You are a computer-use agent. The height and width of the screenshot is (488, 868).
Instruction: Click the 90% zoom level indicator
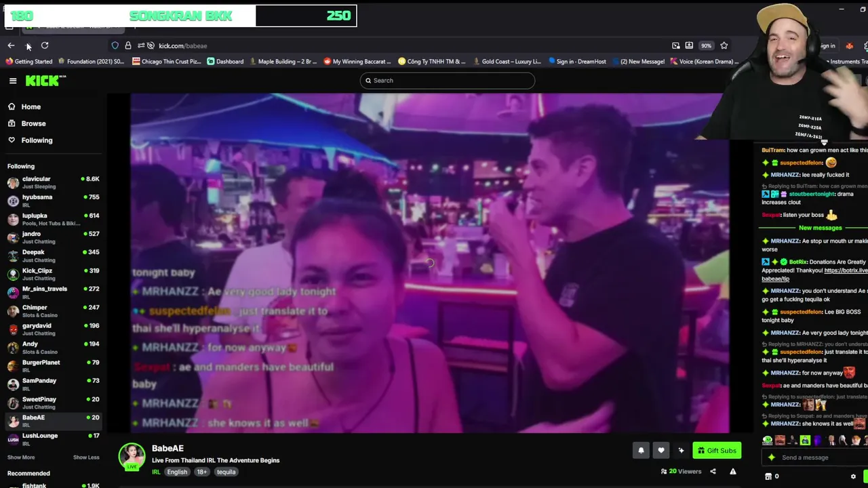[706, 45]
